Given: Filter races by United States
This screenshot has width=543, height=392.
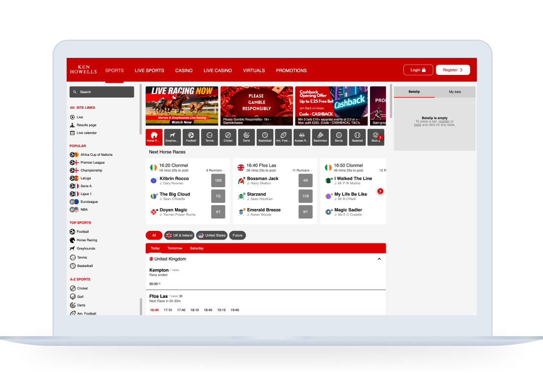Looking at the screenshot, I should tap(211, 235).
